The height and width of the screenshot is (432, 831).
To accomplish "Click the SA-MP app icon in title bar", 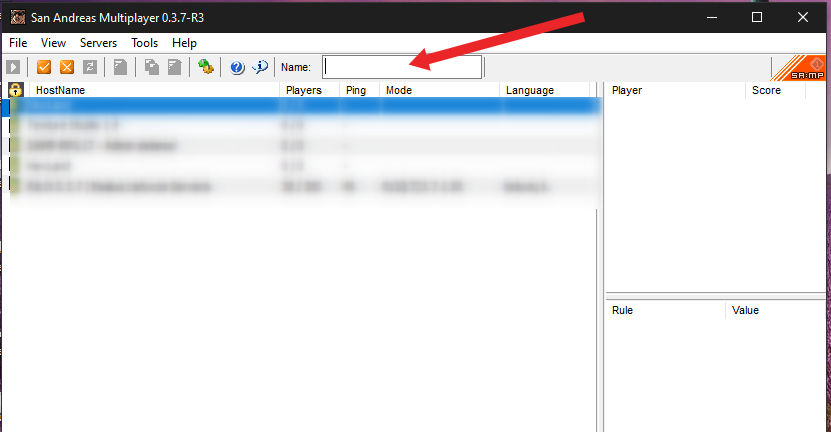I will pyautogui.click(x=17, y=17).
